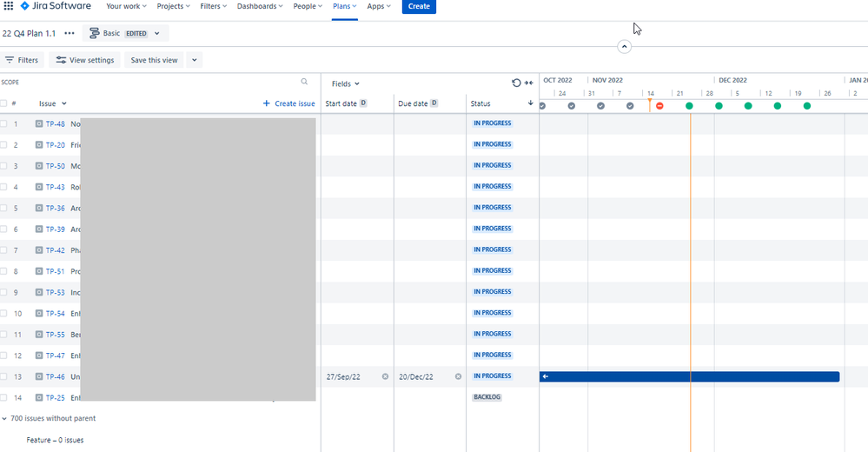Image resolution: width=868 pixels, height=452 pixels.
Task: Open the Dashboards dropdown
Action: pyautogui.click(x=260, y=6)
